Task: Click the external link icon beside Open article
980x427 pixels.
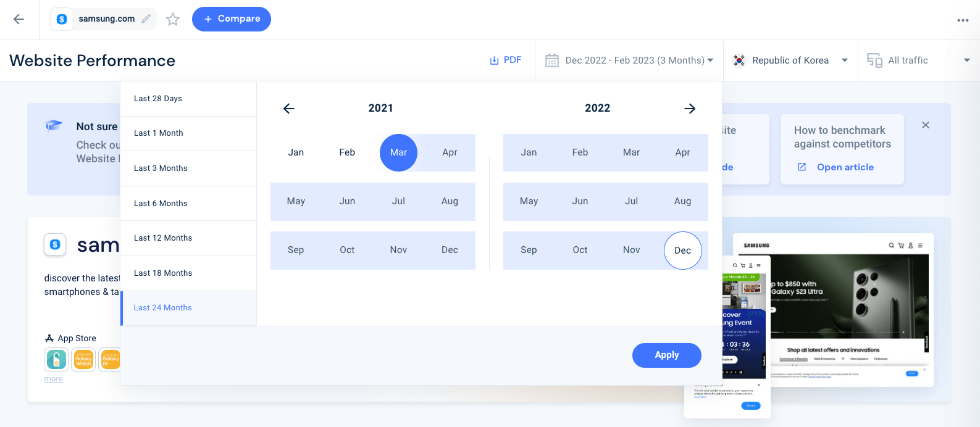Action: 802,167
